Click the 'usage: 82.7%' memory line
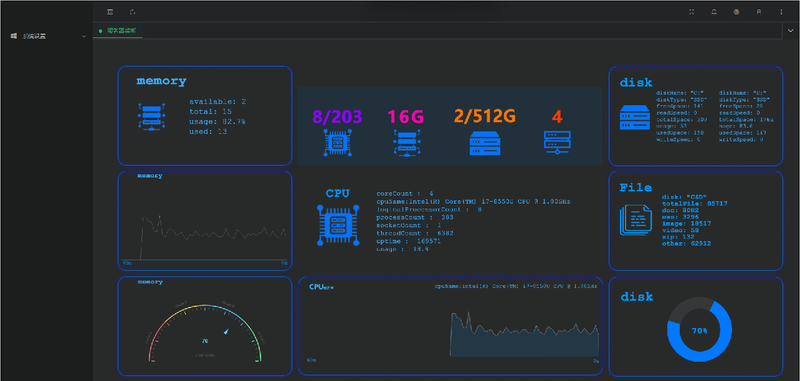 (x=217, y=121)
